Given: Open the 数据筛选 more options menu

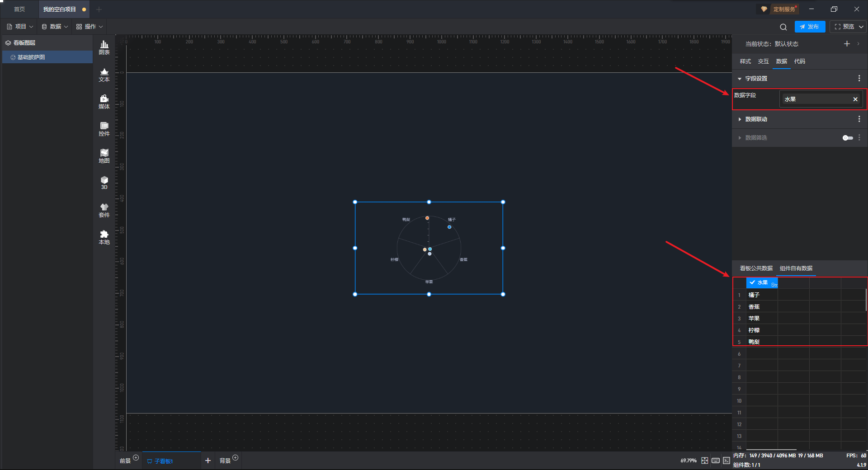Looking at the screenshot, I should click(x=859, y=137).
